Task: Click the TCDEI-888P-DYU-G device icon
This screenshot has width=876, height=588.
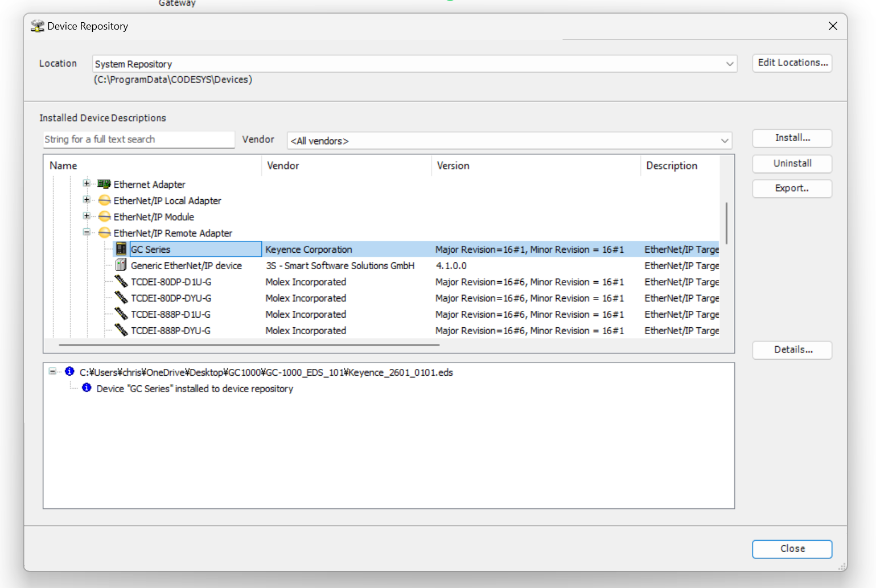Action: pos(121,330)
